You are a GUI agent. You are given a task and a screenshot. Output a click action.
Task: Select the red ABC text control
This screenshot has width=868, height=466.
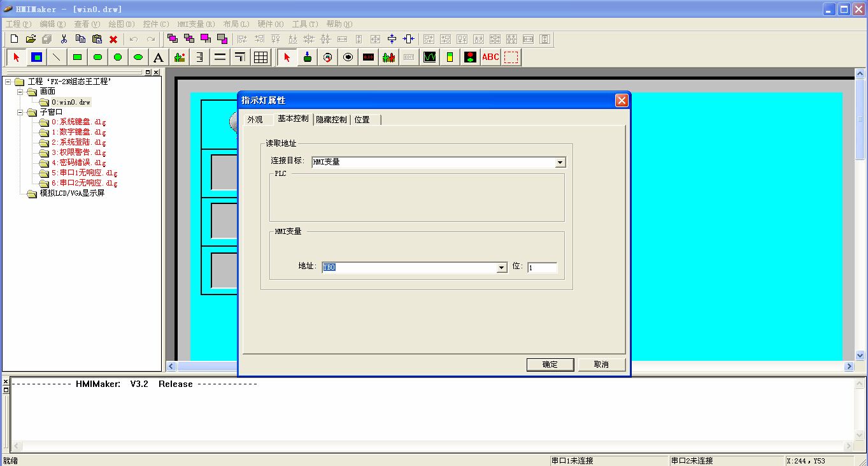[490, 57]
